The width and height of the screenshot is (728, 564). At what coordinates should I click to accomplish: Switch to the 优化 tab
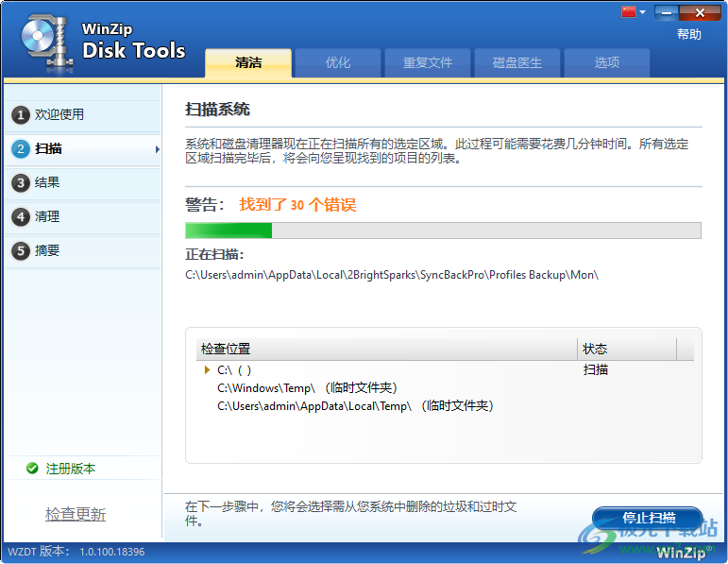338,62
